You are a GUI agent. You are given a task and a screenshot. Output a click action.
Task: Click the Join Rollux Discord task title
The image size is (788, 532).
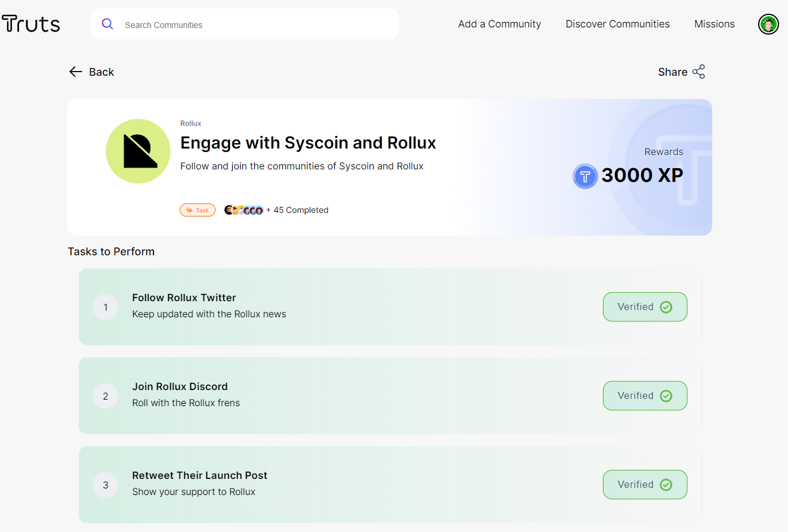(x=180, y=386)
